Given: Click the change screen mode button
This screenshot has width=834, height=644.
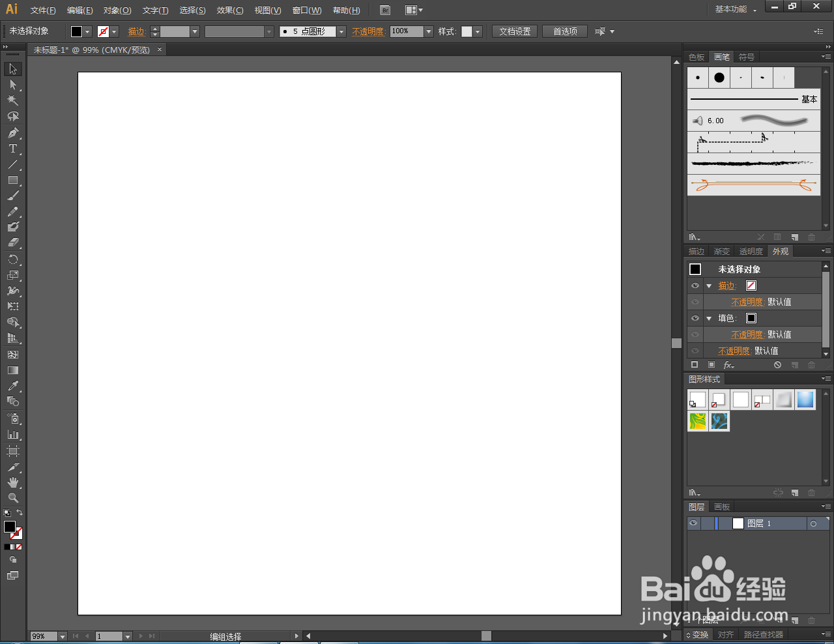Looking at the screenshot, I should 13,576.
